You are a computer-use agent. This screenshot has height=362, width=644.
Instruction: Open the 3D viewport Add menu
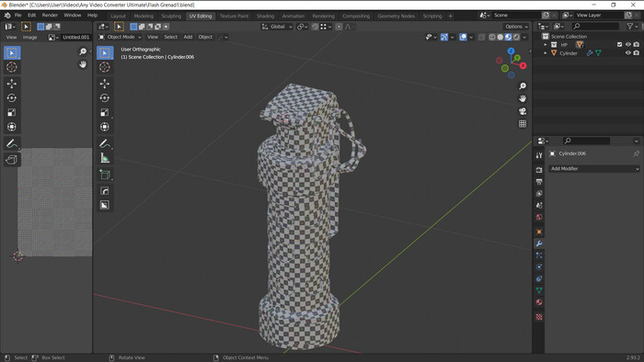pos(188,37)
